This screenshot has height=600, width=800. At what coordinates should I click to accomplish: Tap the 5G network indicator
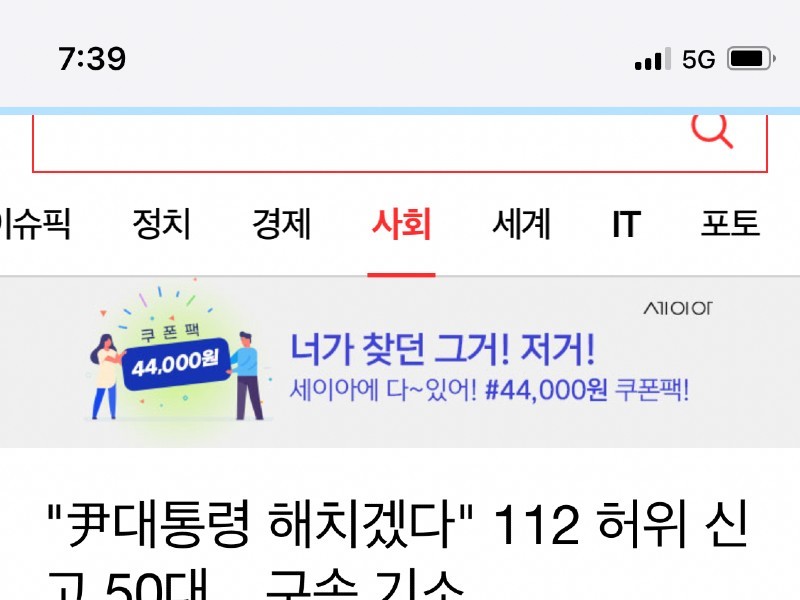[698, 60]
